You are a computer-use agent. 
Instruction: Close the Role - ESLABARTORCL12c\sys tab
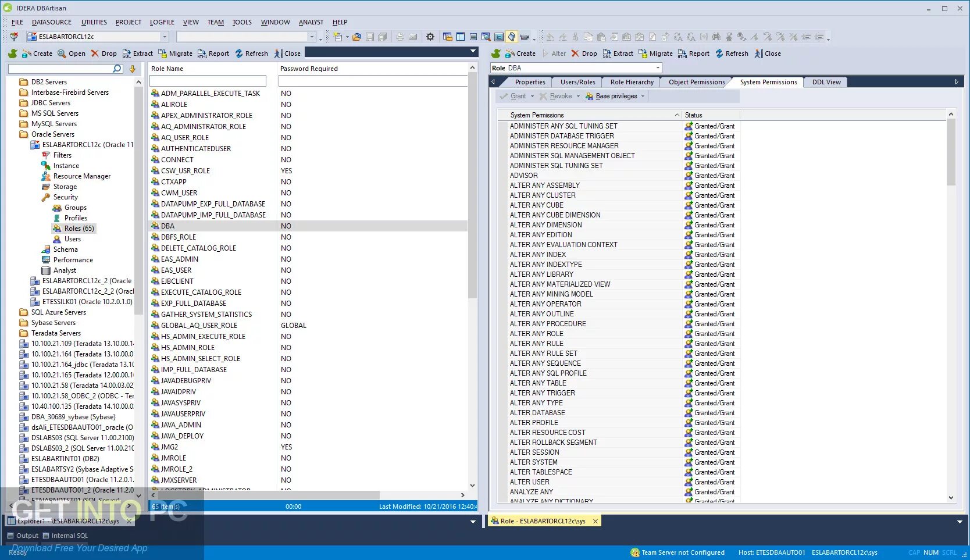(595, 521)
